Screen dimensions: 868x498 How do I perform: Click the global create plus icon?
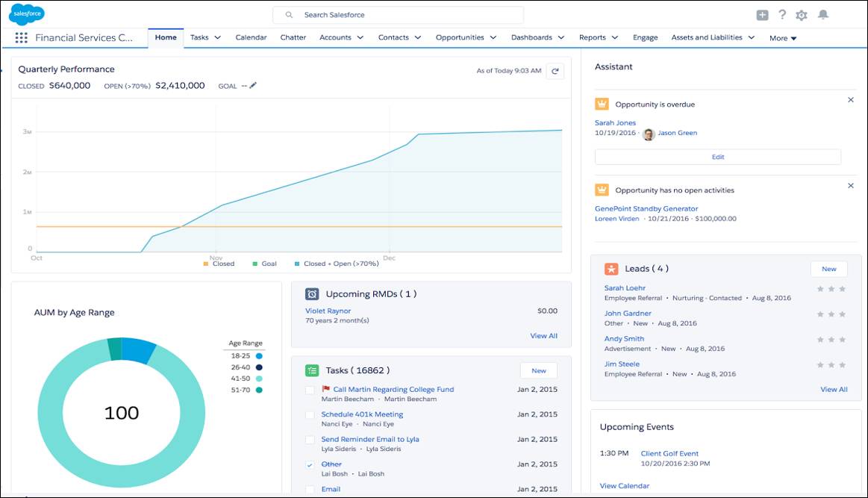[762, 15]
